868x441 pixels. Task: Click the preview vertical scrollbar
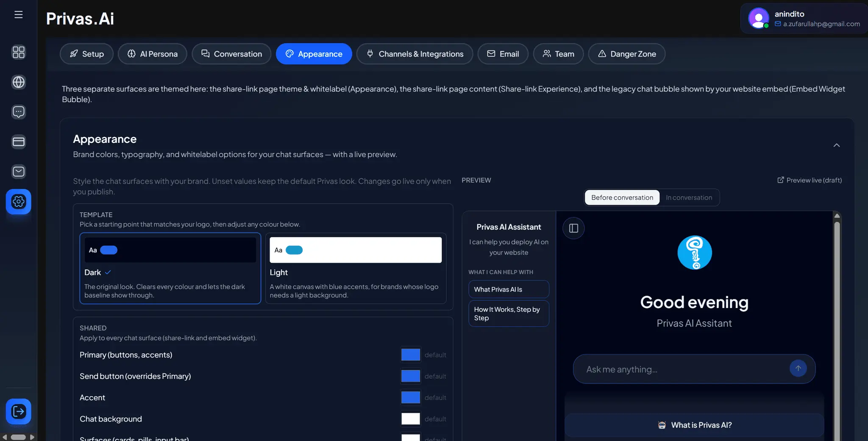tap(837, 330)
